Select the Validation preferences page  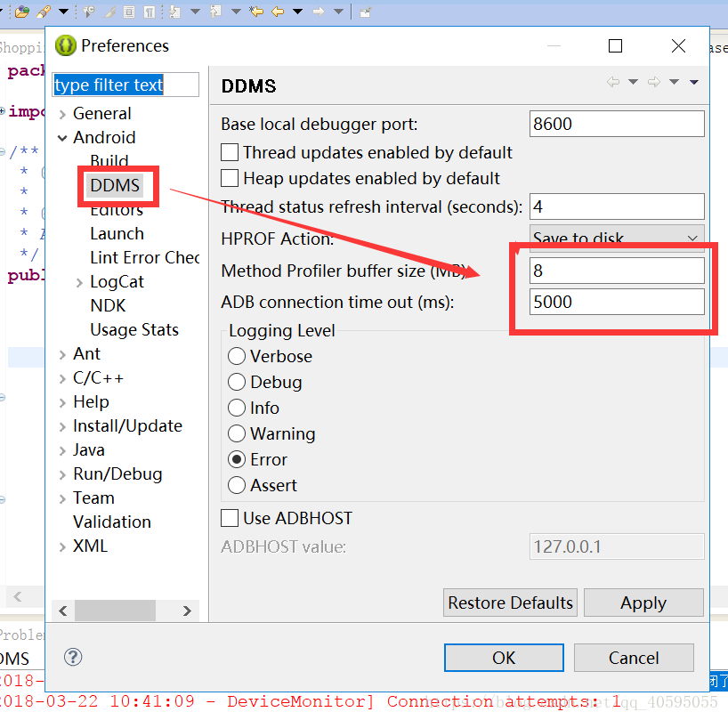tap(112, 522)
